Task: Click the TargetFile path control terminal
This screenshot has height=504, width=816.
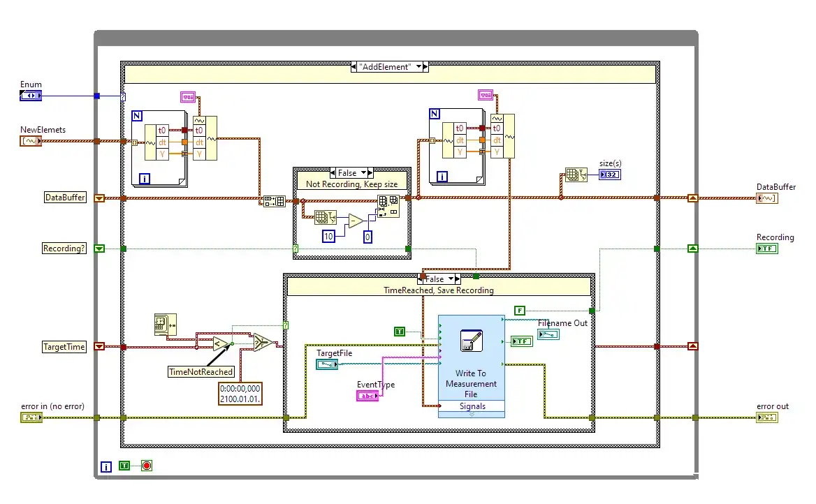Action: tap(327, 364)
